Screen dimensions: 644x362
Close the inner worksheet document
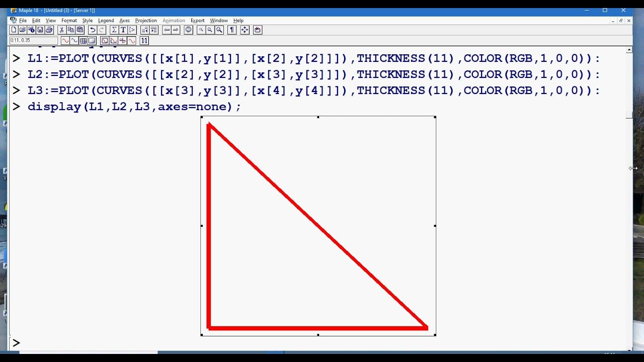click(x=628, y=21)
